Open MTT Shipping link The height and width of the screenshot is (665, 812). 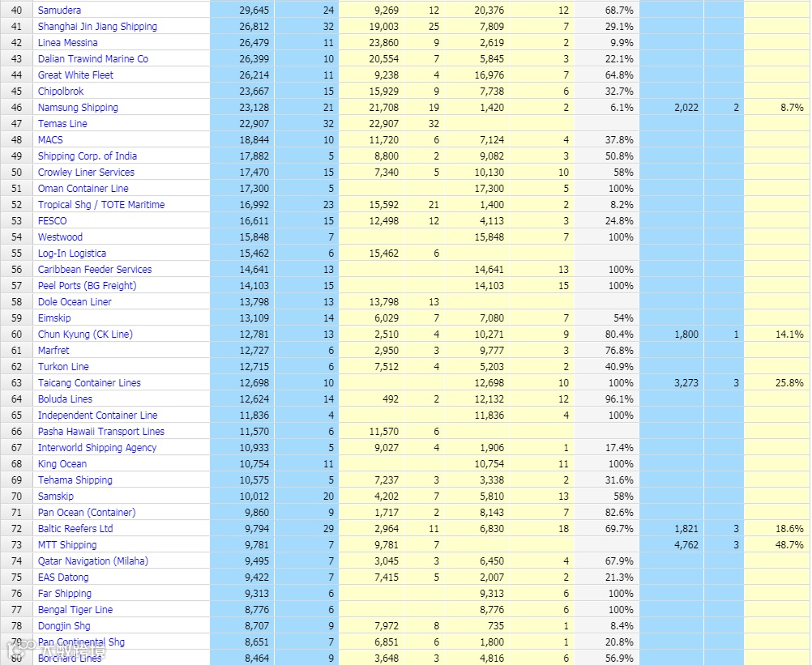[x=67, y=545]
